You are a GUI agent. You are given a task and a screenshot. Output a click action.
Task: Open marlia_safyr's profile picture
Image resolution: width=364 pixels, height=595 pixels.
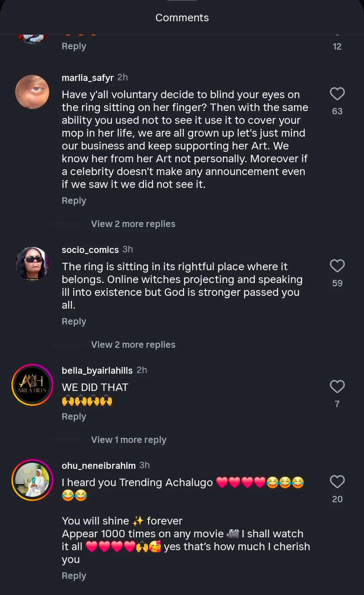[x=32, y=92]
